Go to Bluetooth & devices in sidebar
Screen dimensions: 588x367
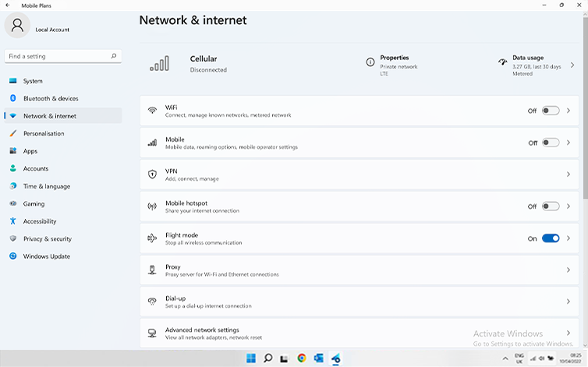tap(51, 98)
